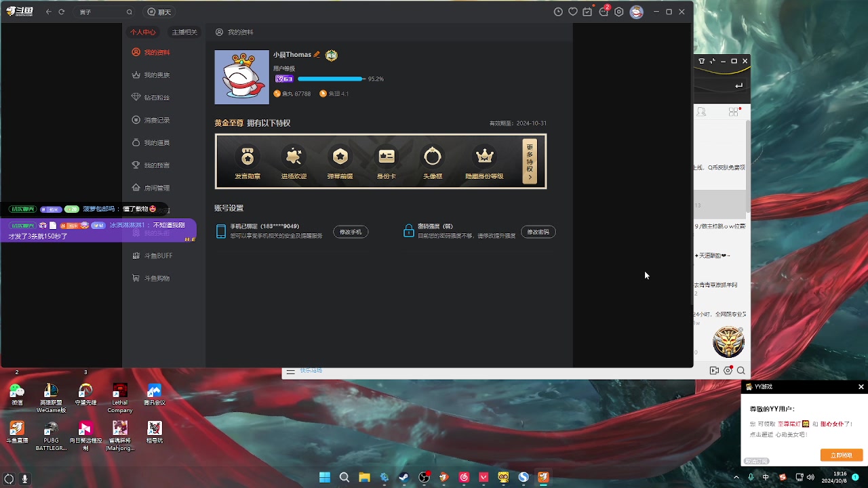The image size is (868, 488).
Task: Open messages icon with 2 badge
Action: click(x=604, y=12)
